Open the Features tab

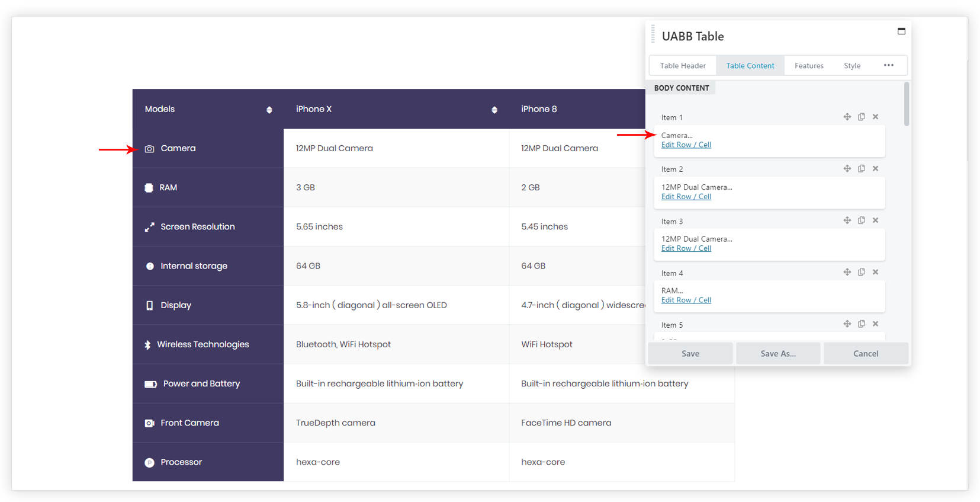point(809,66)
